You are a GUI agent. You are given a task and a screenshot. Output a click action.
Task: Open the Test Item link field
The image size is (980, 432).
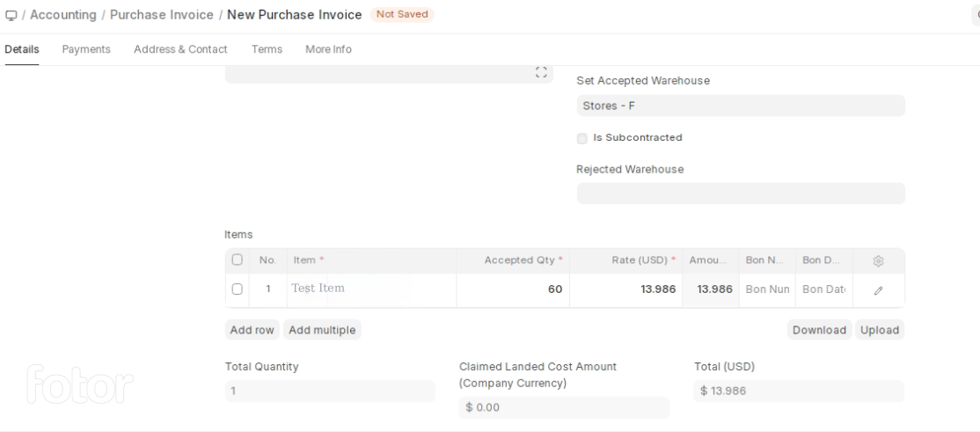click(x=370, y=289)
